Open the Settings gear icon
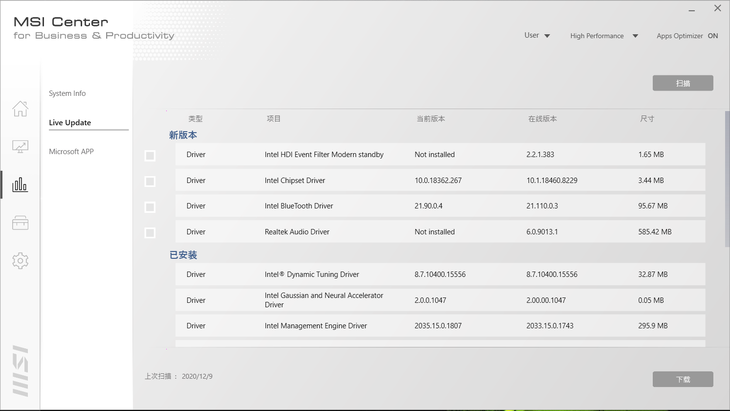This screenshot has width=730, height=411. click(20, 261)
